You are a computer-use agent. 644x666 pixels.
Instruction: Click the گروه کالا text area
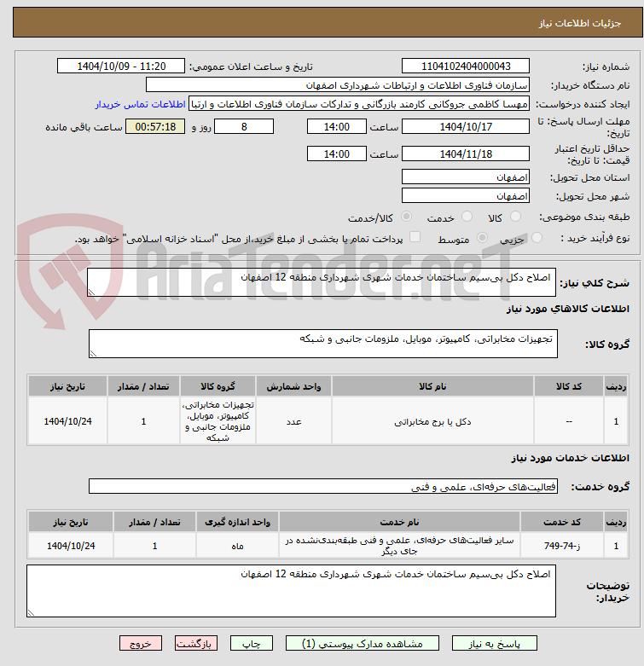point(322,343)
